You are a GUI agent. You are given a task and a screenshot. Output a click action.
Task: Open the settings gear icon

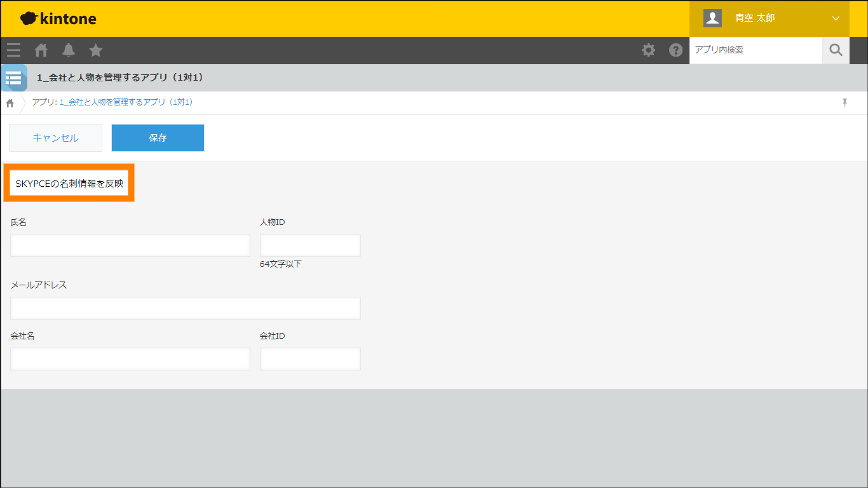point(648,50)
